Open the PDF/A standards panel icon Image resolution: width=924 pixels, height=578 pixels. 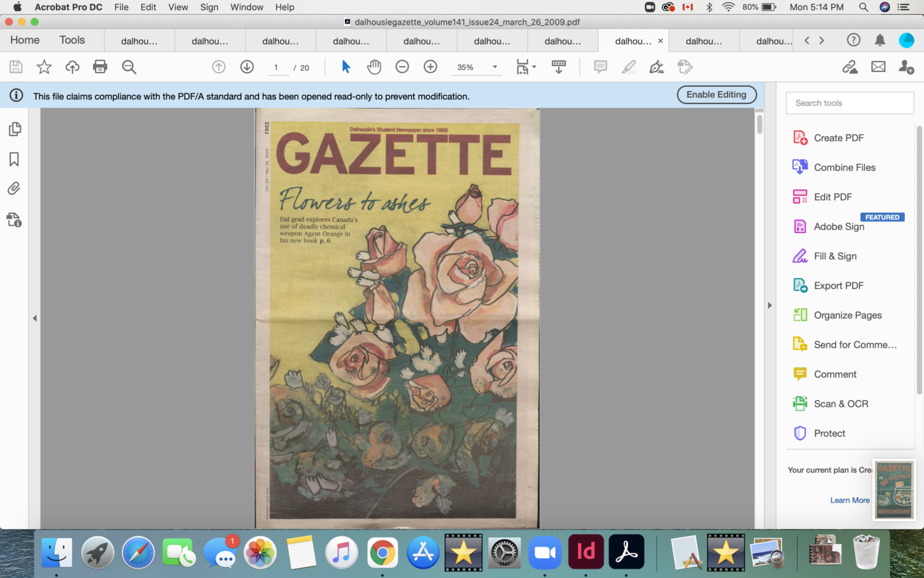pos(14,219)
